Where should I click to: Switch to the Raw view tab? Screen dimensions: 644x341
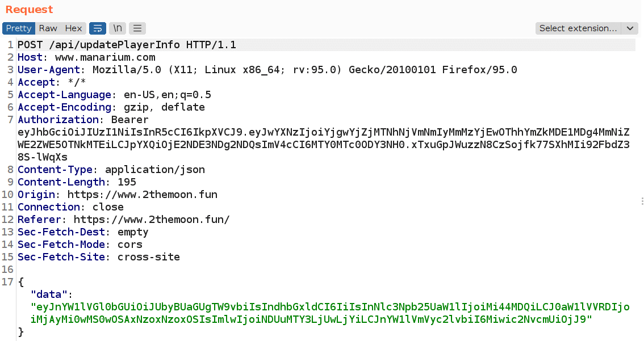pyautogui.click(x=48, y=28)
